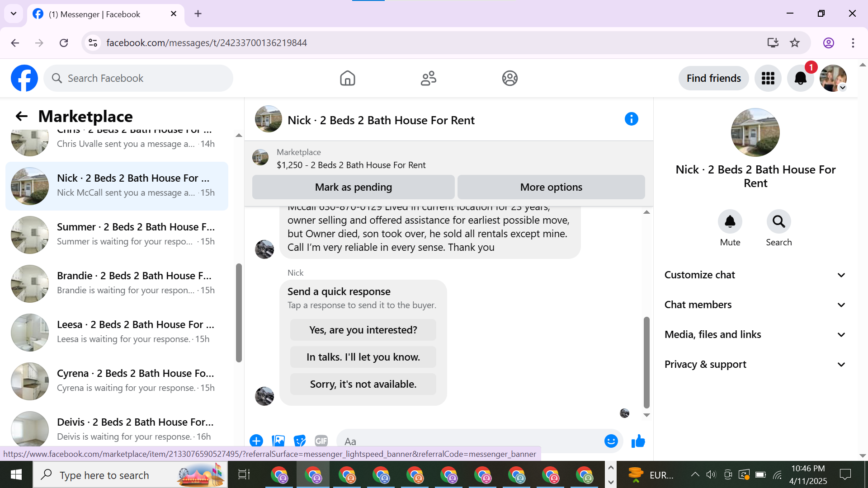868x488 pixels.
Task: Open Leesa conversation in the list
Action: (117, 332)
